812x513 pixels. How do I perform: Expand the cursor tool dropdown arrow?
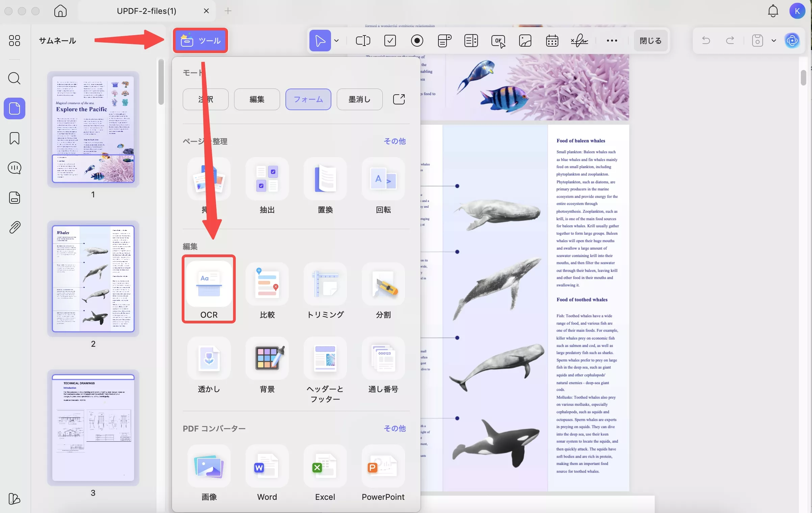[336, 41]
